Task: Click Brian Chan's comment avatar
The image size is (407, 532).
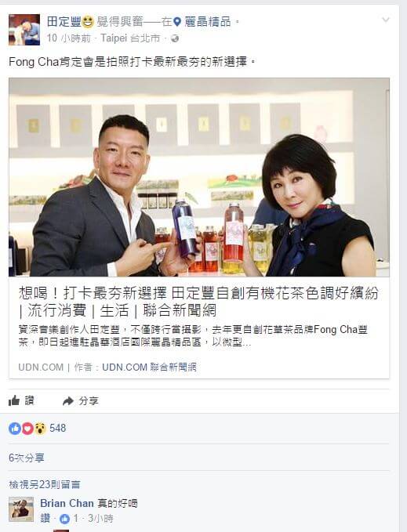Action: tap(21, 509)
